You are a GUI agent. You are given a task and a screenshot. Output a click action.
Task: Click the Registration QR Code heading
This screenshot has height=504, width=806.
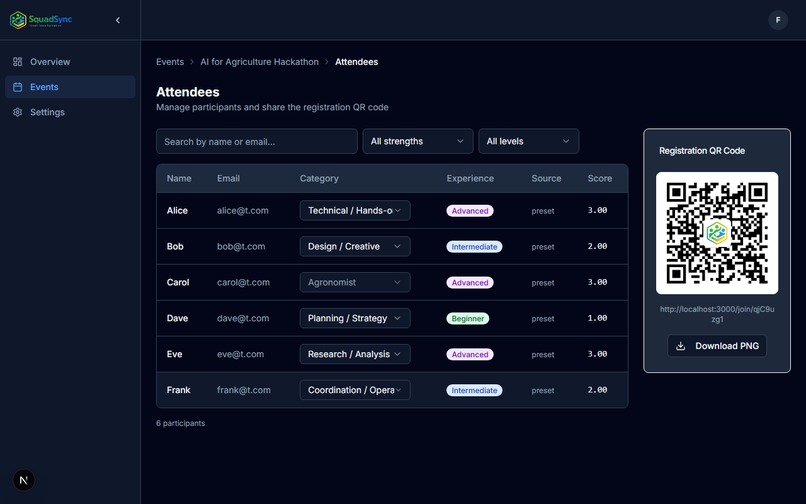702,151
